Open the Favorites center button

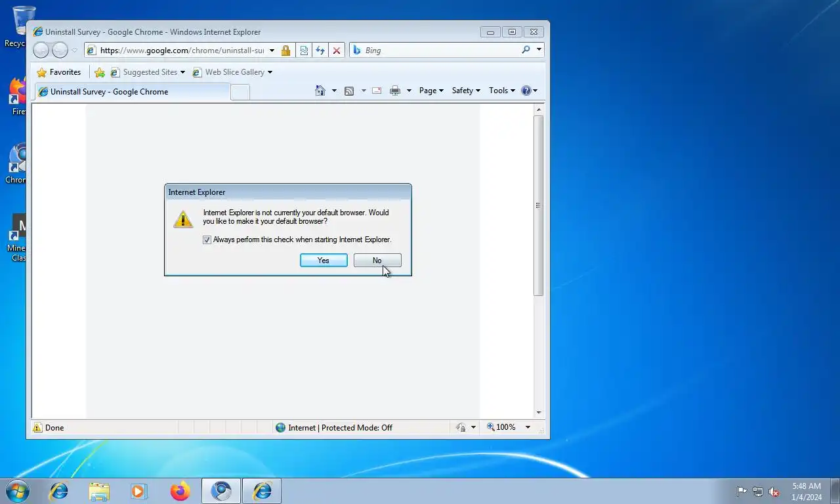pos(59,72)
